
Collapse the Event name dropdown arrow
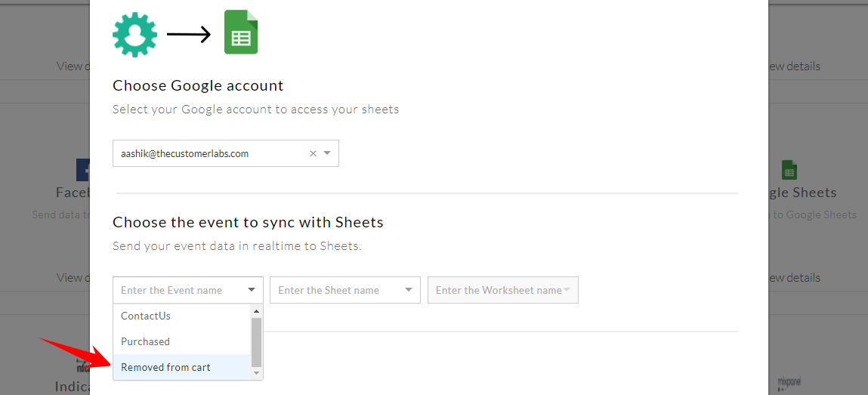(252, 290)
